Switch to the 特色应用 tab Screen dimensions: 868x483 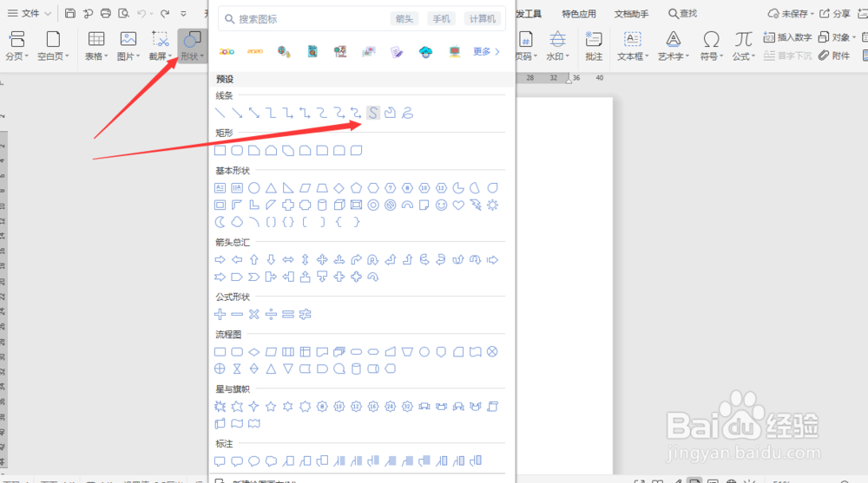pos(578,14)
